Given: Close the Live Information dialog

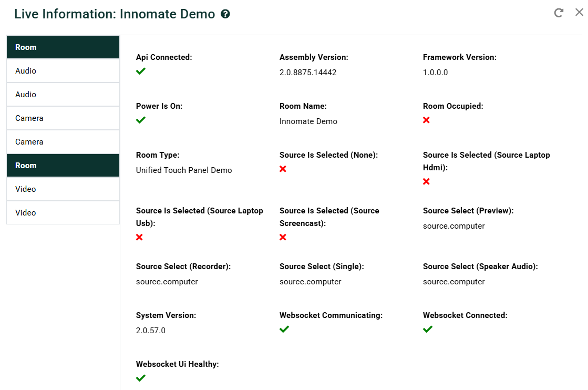Looking at the screenshot, I should [x=580, y=13].
